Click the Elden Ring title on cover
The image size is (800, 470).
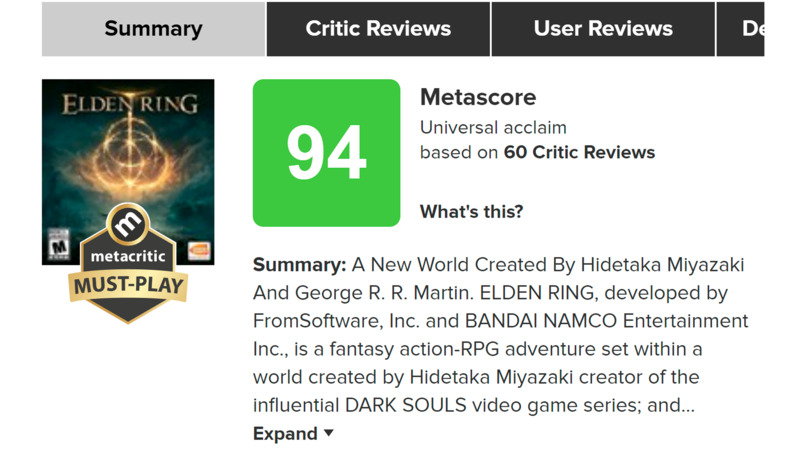point(130,104)
